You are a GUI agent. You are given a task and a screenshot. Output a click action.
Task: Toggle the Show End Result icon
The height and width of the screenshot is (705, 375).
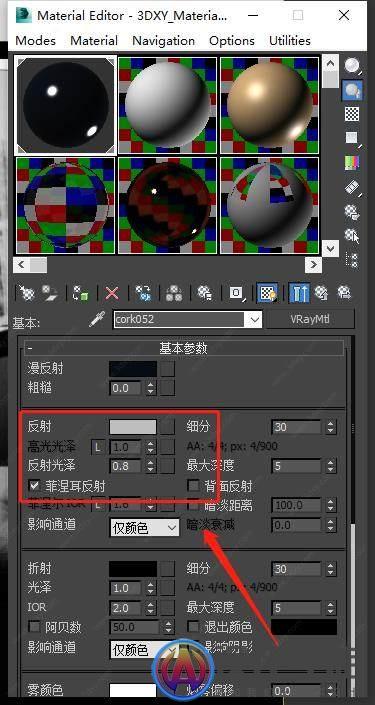(x=299, y=294)
